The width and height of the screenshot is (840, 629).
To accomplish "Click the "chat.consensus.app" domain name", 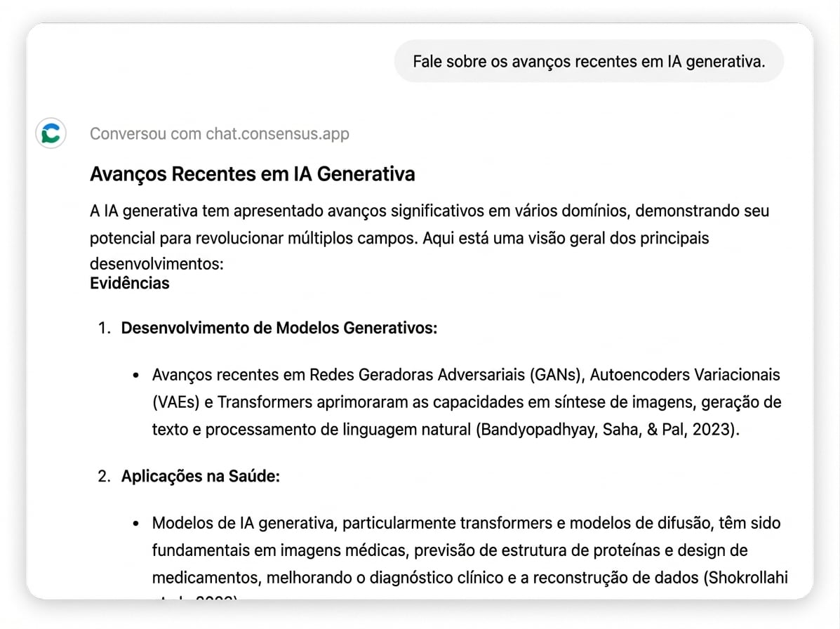I will (x=277, y=133).
